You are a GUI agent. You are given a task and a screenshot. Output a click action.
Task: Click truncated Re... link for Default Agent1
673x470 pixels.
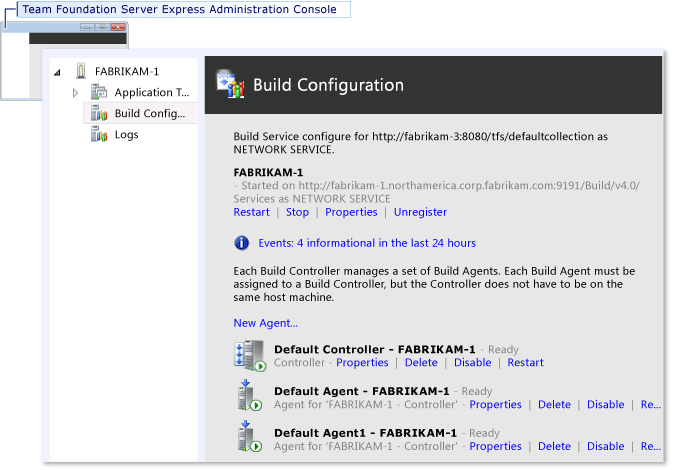(651, 446)
